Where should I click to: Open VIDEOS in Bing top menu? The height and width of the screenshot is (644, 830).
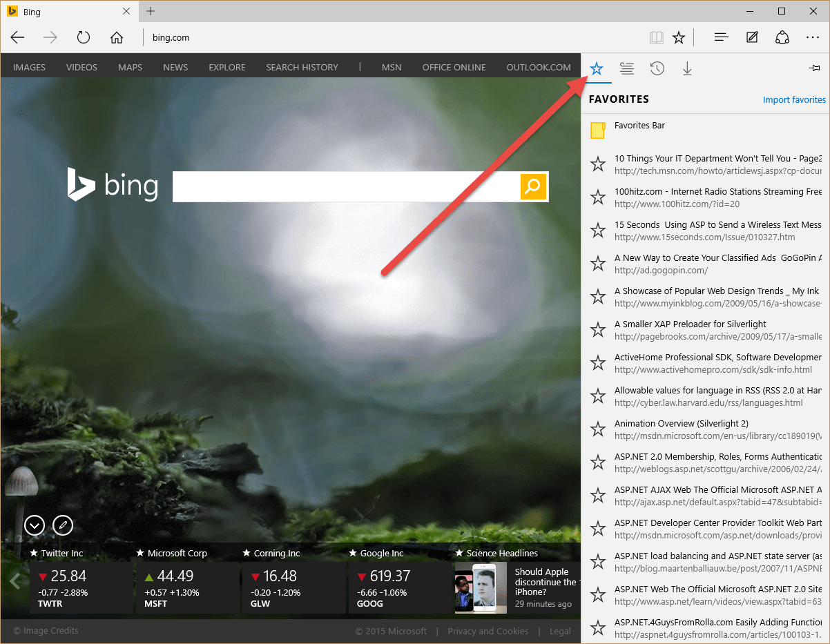click(81, 68)
